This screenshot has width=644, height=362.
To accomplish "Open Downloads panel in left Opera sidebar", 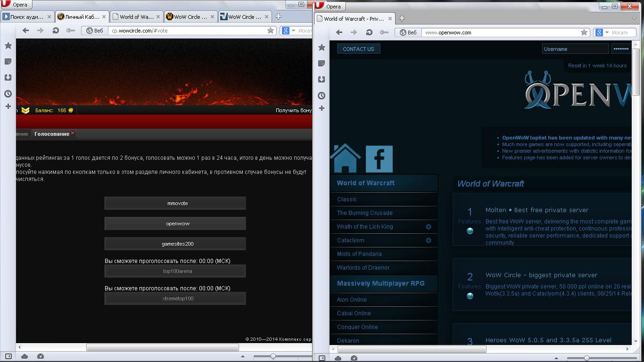I will click(x=8, y=78).
